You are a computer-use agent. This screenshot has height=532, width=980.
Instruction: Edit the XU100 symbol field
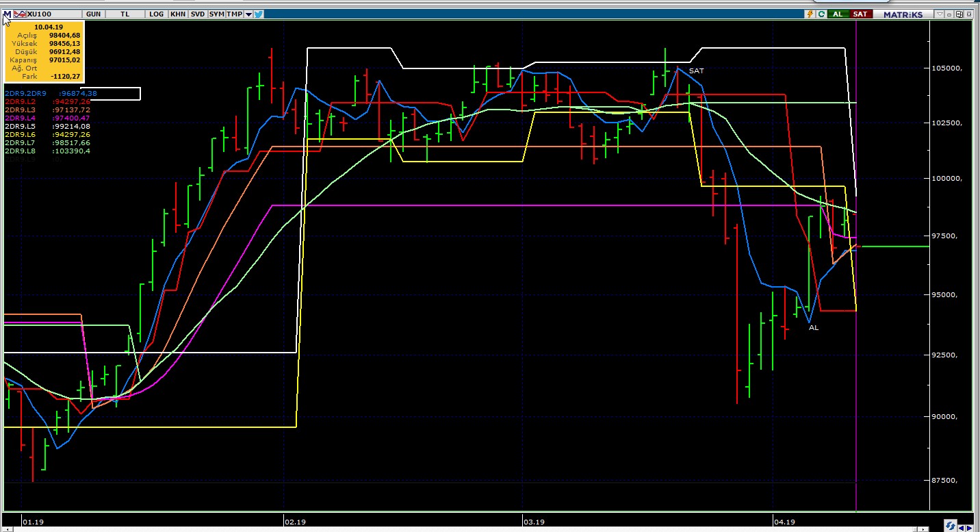(53, 14)
